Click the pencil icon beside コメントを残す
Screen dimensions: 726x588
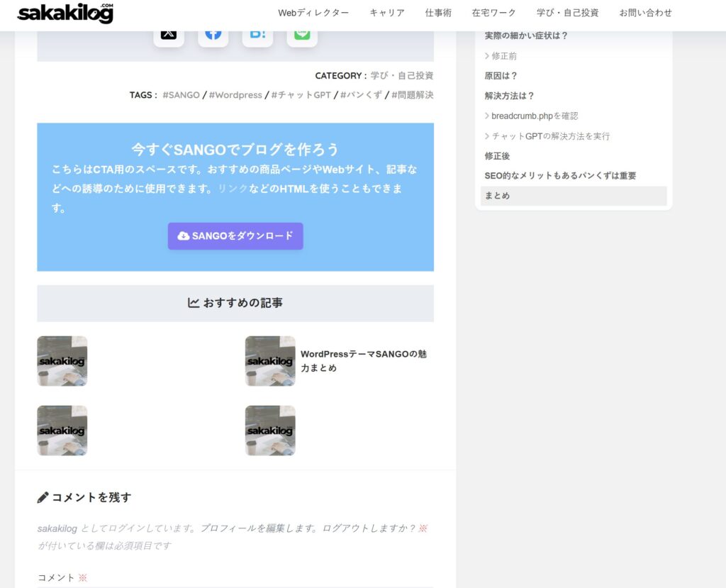43,498
